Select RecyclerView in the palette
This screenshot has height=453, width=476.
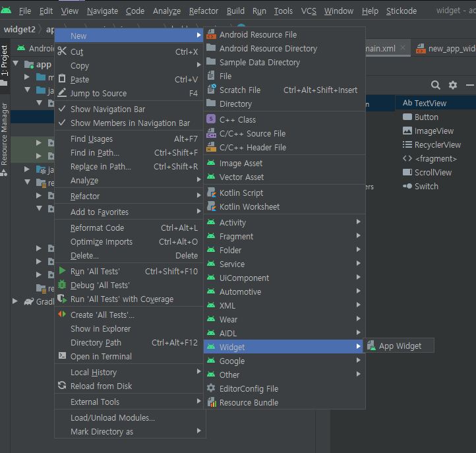pyautogui.click(x=435, y=145)
